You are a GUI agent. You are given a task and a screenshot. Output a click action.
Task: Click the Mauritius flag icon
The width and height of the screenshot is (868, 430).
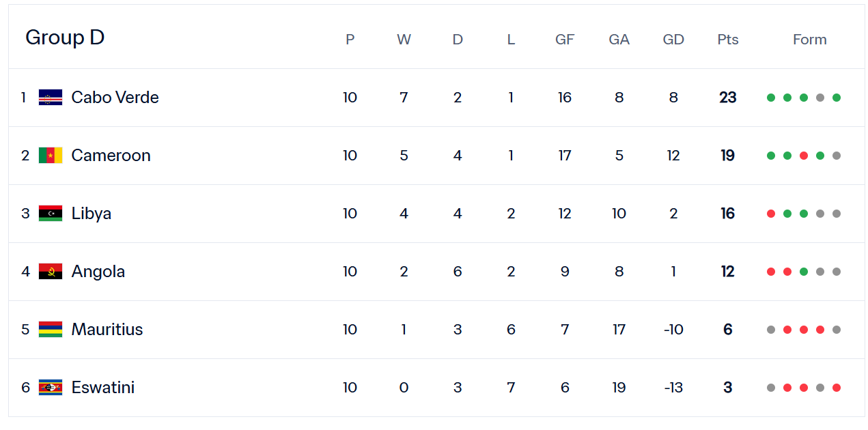click(51, 330)
